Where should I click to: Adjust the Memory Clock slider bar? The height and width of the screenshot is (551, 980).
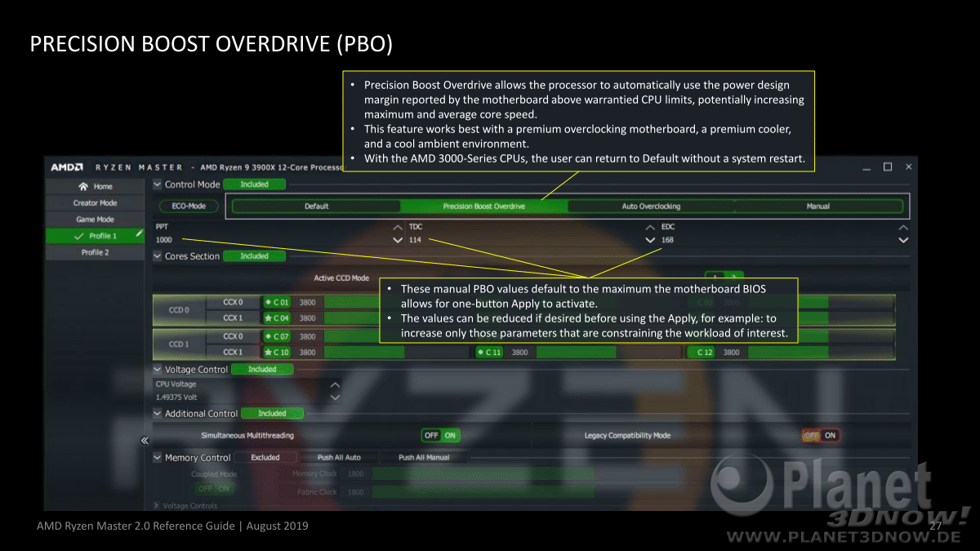(483, 473)
